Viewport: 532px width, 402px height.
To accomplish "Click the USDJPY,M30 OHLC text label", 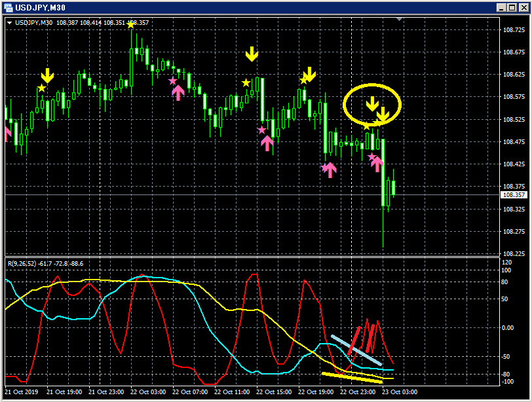I will pyautogui.click(x=82, y=23).
